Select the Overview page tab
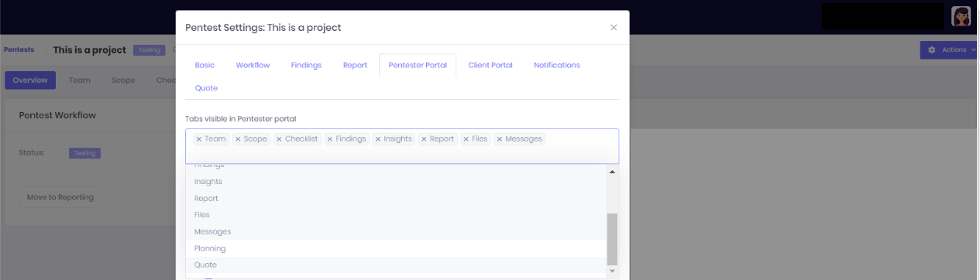The image size is (980, 280). (x=30, y=80)
